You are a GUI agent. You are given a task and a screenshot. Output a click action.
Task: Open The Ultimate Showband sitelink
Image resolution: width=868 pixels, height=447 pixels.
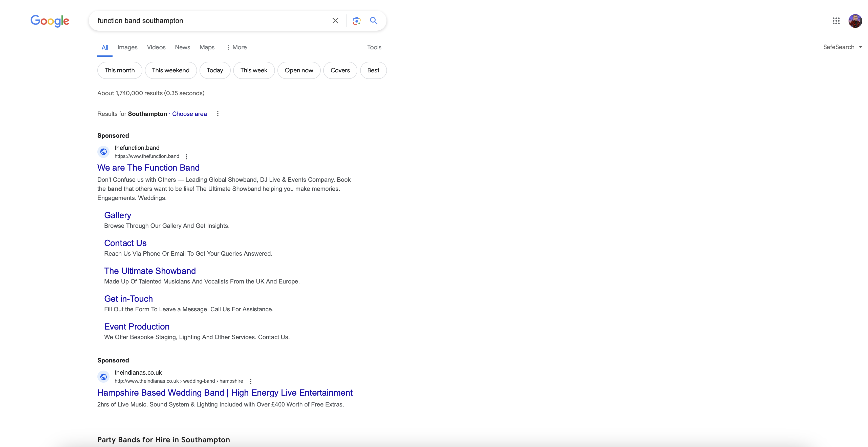pyautogui.click(x=150, y=271)
